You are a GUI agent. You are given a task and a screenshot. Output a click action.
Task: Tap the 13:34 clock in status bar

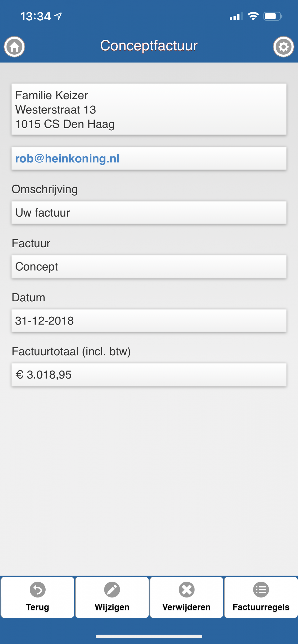[36, 17]
